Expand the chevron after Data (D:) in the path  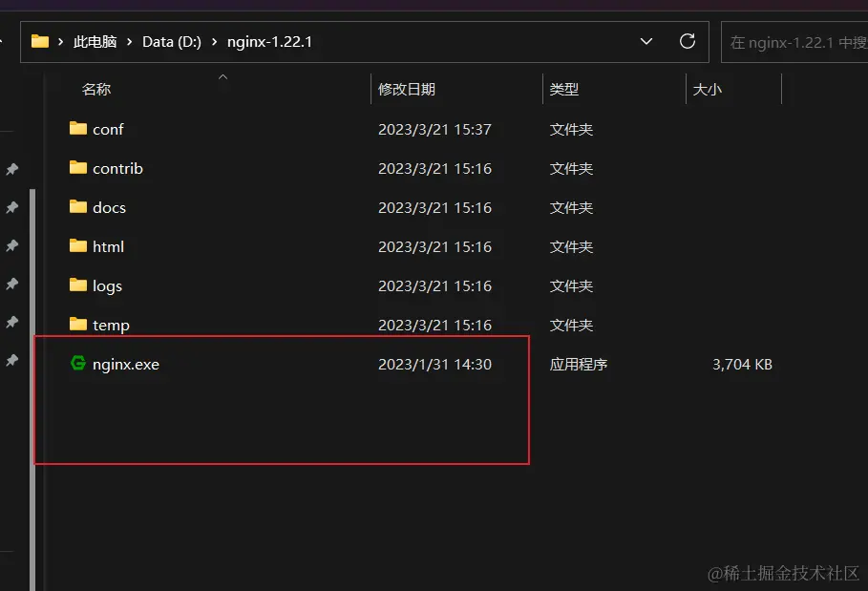click(x=214, y=41)
